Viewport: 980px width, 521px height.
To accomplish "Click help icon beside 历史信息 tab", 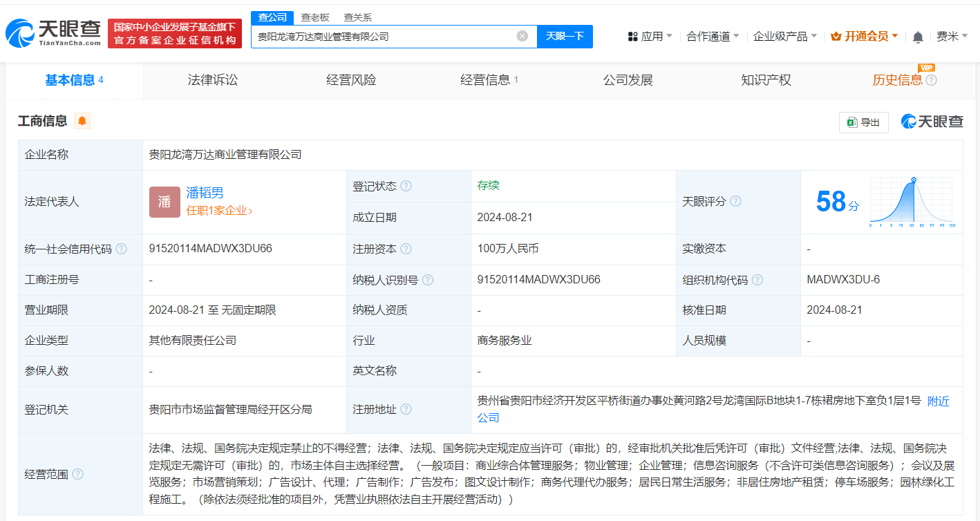I will 931,81.
